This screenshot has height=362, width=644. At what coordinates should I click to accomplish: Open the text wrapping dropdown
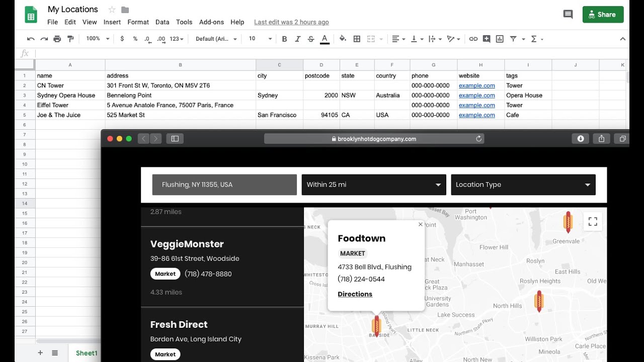point(435,39)
